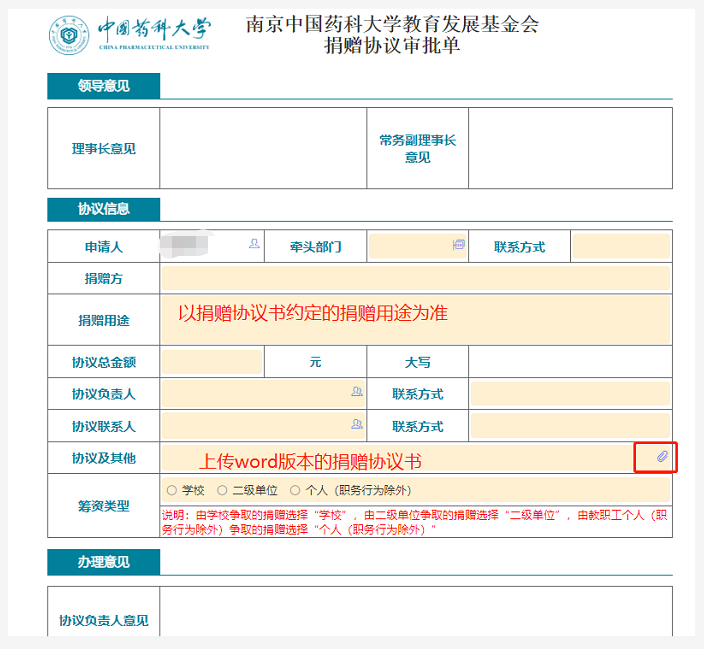Click the person picker icon beside 申请人

(x=253, y=244)
